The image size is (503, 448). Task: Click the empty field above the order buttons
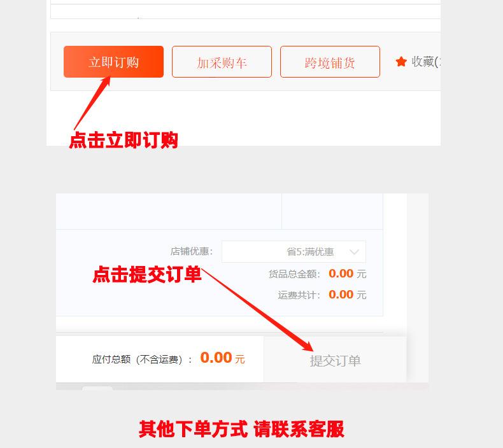coord(245,11)
